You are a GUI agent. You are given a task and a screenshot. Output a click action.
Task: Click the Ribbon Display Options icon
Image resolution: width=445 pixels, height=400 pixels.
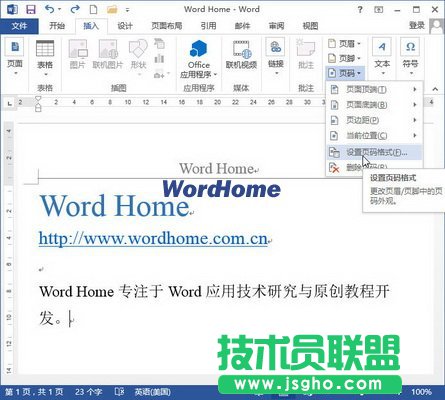(x=378, y=10)
